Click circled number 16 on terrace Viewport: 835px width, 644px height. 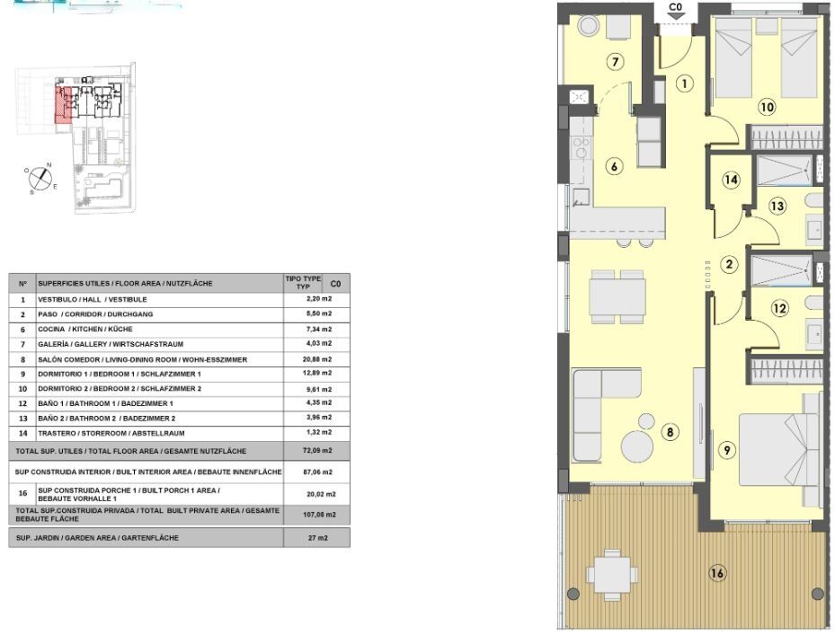coord(716,573)
